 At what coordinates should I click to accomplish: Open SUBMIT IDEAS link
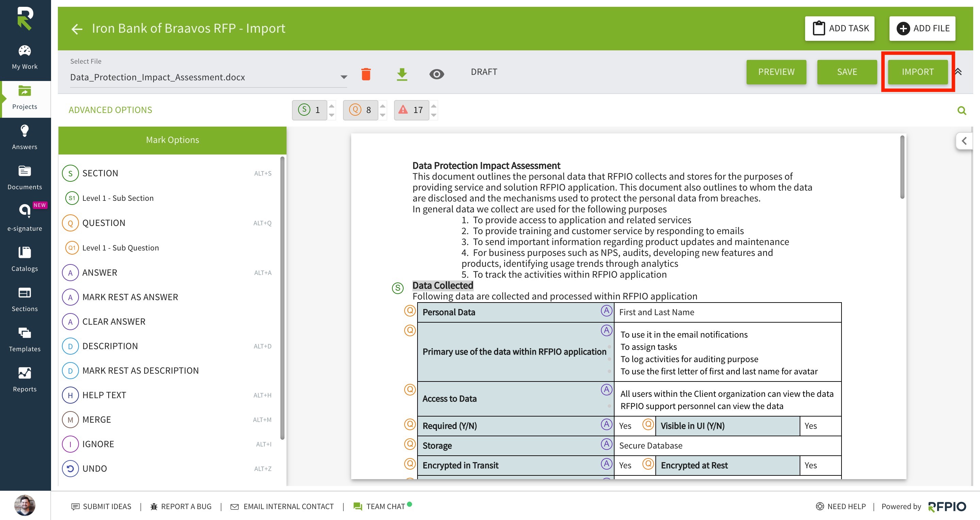coord(101,507)
